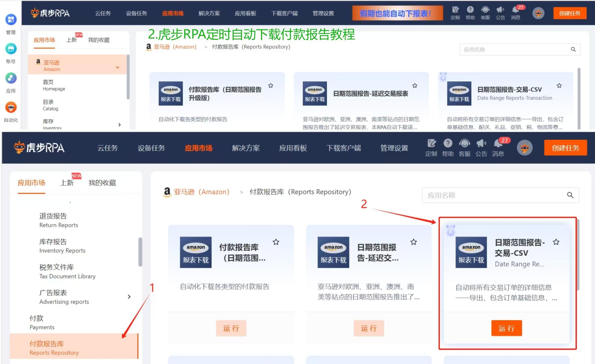Open 消息 bell icon in lower screenshot header
This screenshot has height=364, width=595.
point(498,143)
